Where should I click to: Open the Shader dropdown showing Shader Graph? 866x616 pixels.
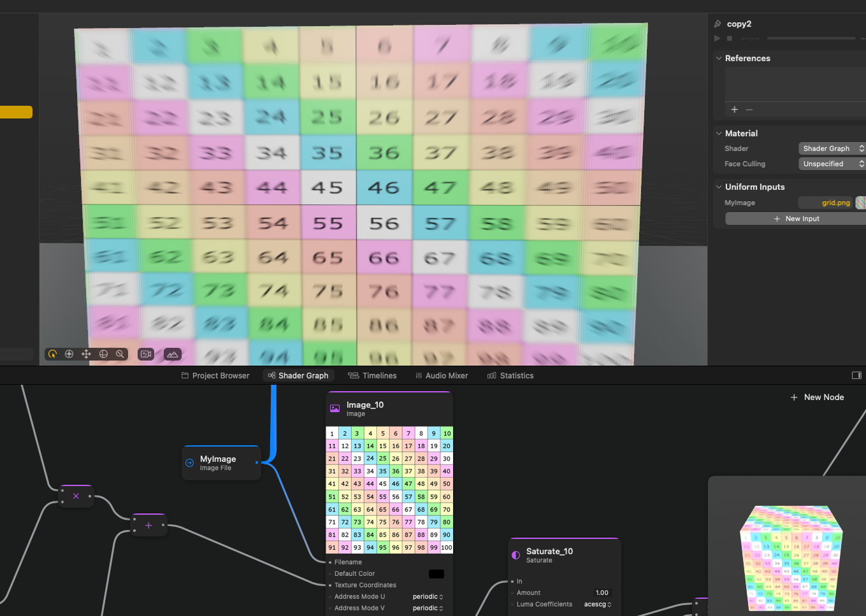832,148
